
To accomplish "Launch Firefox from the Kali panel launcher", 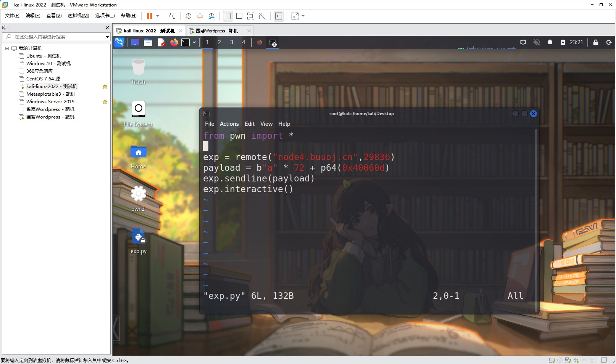I will (x=174, y=42).
